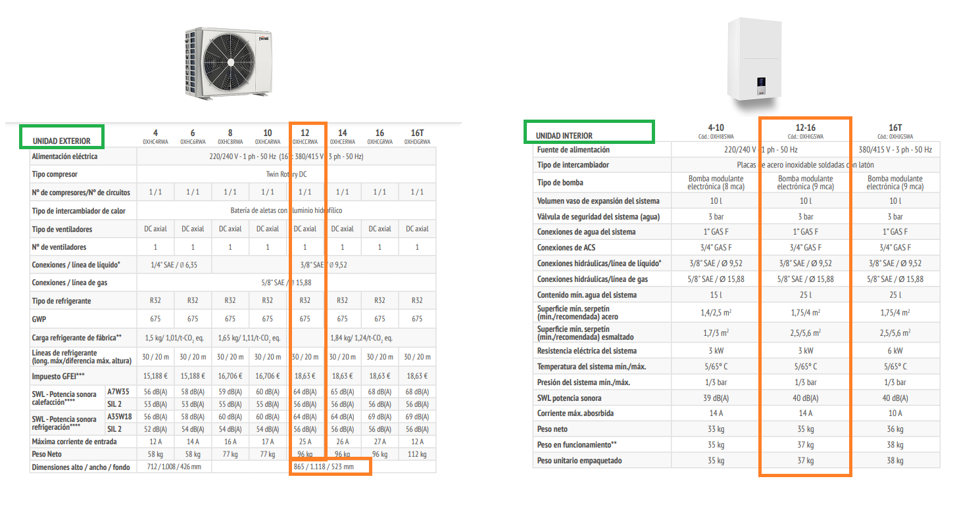
Task: Select Conexiones / línea de gas label
Action: click(x=70, y=283)
